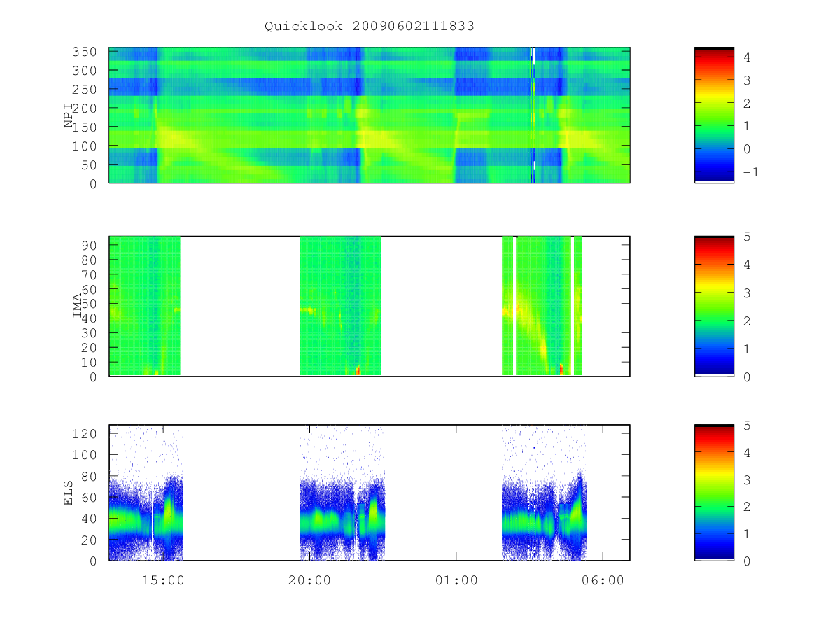
Task: Click the 2 label on ELS color bar
Action: [x=747, y=506]
